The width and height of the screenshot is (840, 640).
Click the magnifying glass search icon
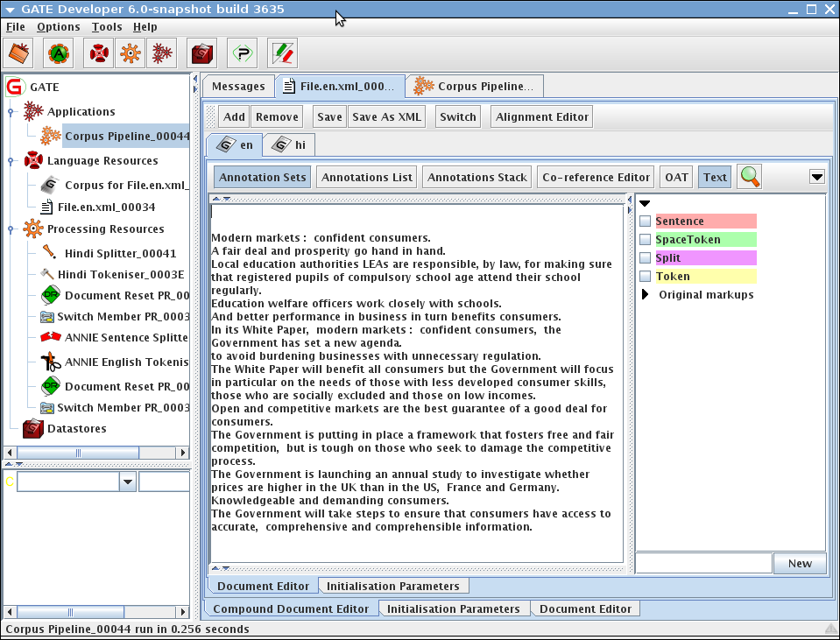(750, 177)
